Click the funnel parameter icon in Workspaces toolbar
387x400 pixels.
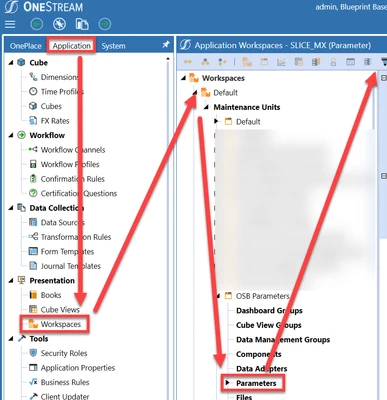(384, 62)
